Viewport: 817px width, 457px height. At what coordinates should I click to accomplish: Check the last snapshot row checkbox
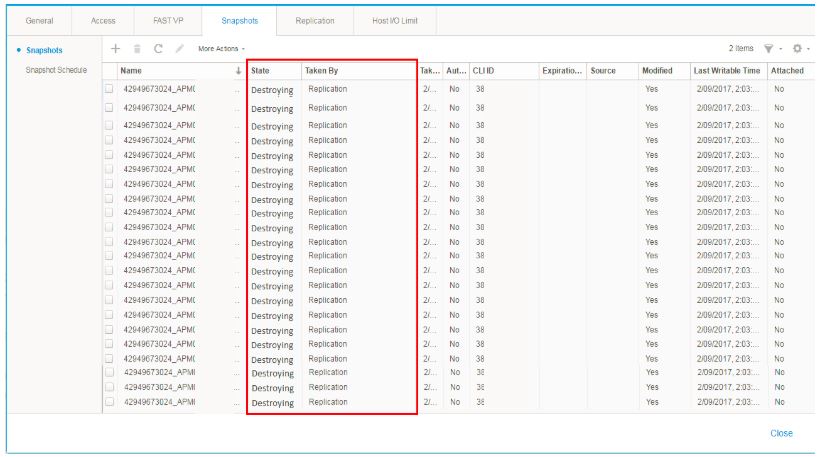109,402
